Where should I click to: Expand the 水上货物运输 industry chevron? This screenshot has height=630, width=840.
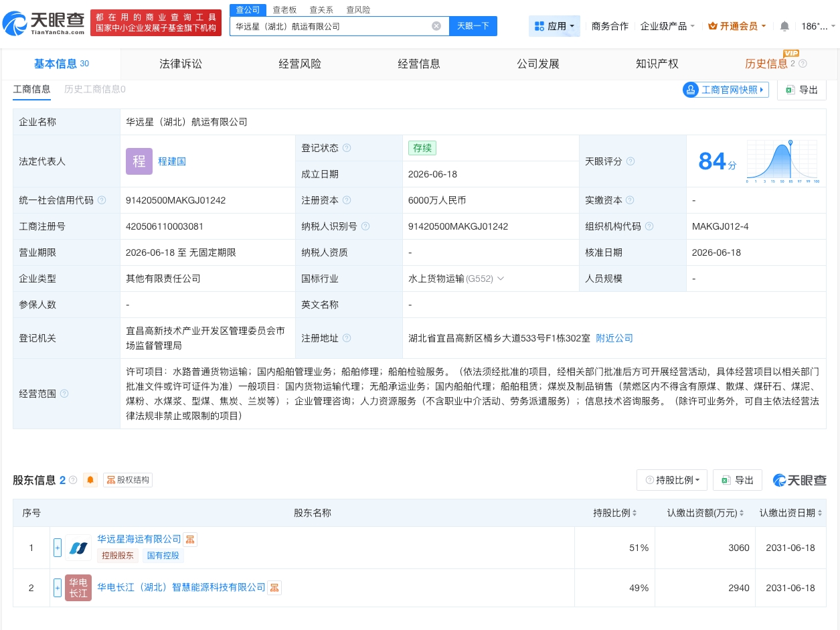[x=501, y=279]
